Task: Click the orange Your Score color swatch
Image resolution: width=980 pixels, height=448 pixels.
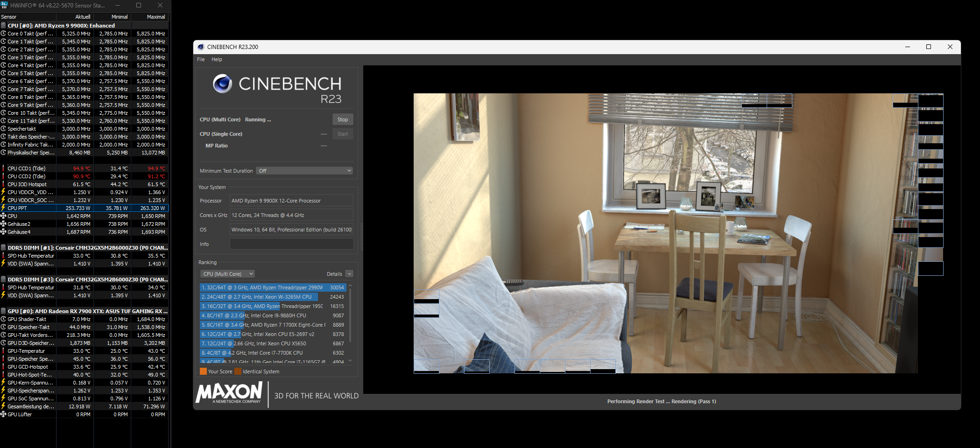Action: pos(203,371)
